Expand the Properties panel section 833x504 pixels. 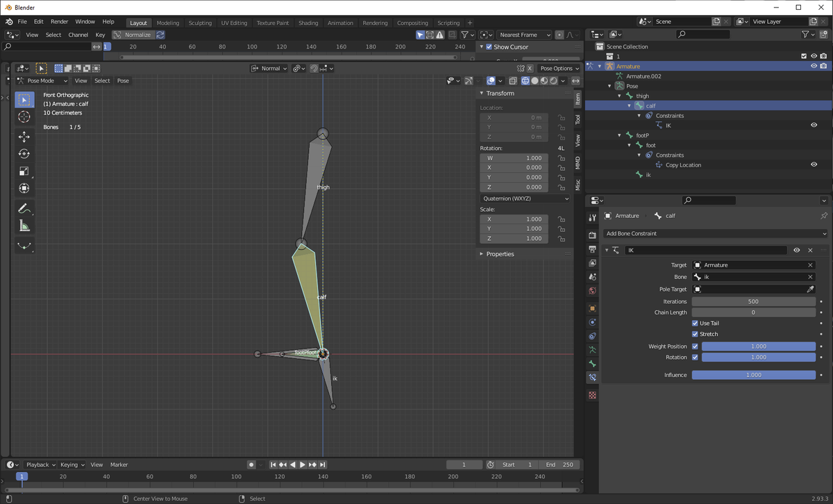(x=500, y=254)
